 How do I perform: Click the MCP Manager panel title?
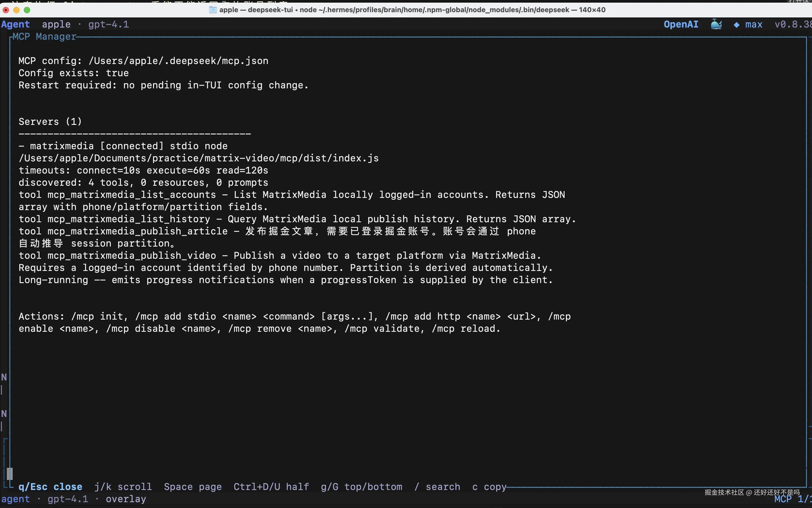[45, 37]
